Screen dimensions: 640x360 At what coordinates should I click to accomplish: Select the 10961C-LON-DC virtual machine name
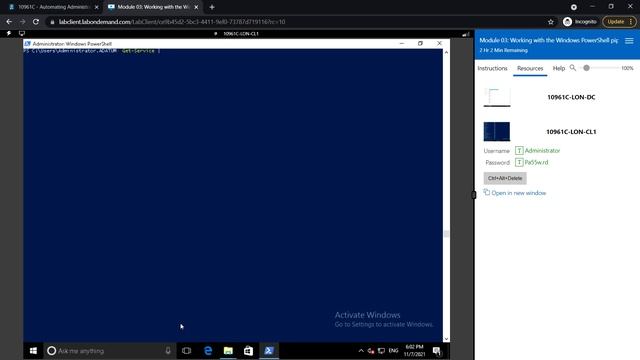click(x=571, y=97)
